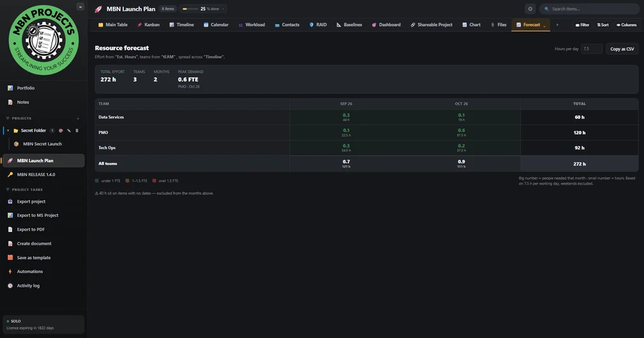Image resolution: width=644 pixels, height=338 pixels.
Task: Open the dropdown arrow after % done
Action: pyautogui.click(x=223, y=9)
